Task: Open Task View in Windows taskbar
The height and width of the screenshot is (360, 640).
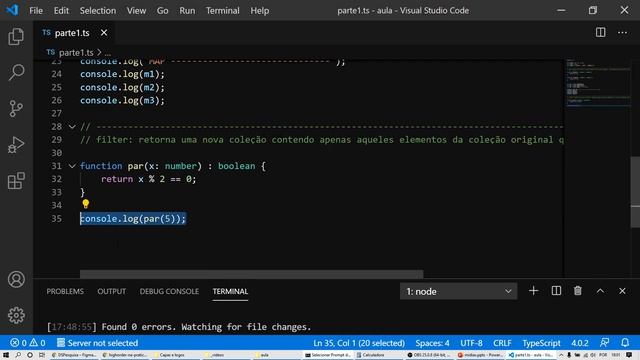Action: (x=42, y=355)
